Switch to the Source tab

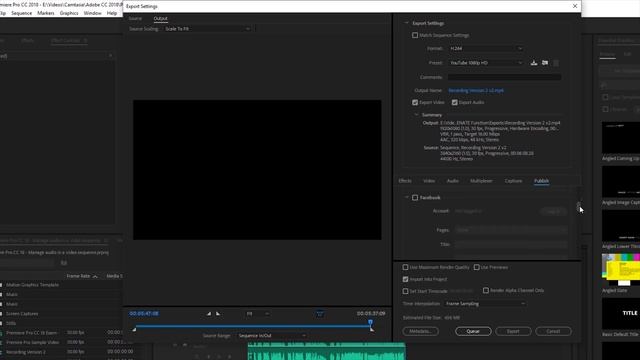point(135,18)
